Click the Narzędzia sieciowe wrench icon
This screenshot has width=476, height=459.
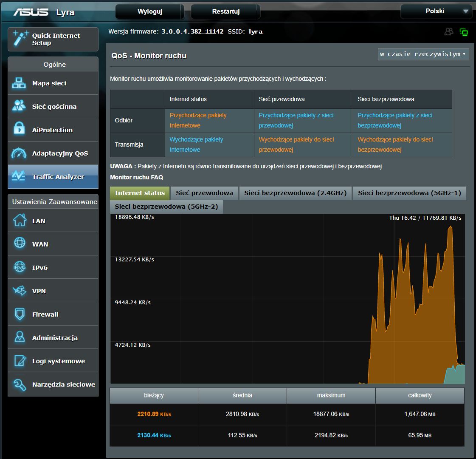click(x=20, y=384)
